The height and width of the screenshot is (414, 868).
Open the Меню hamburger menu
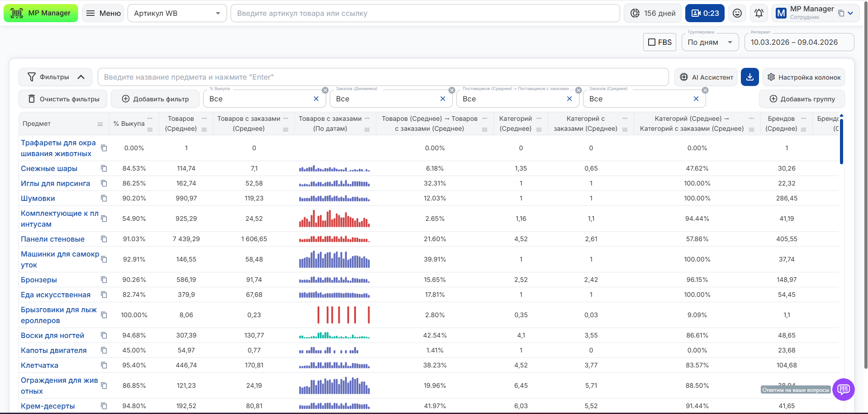(103, 13)
